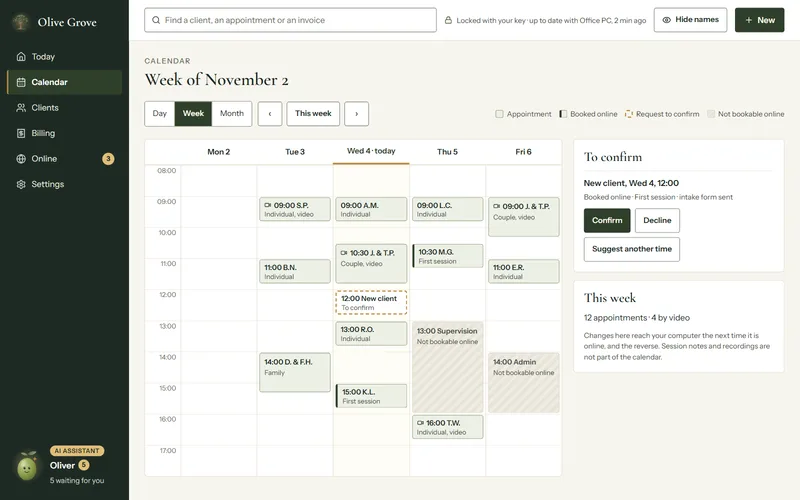Click the Olive Grove tree logo
This screenshot has width=800, height=500.
(x=21, y=22)
